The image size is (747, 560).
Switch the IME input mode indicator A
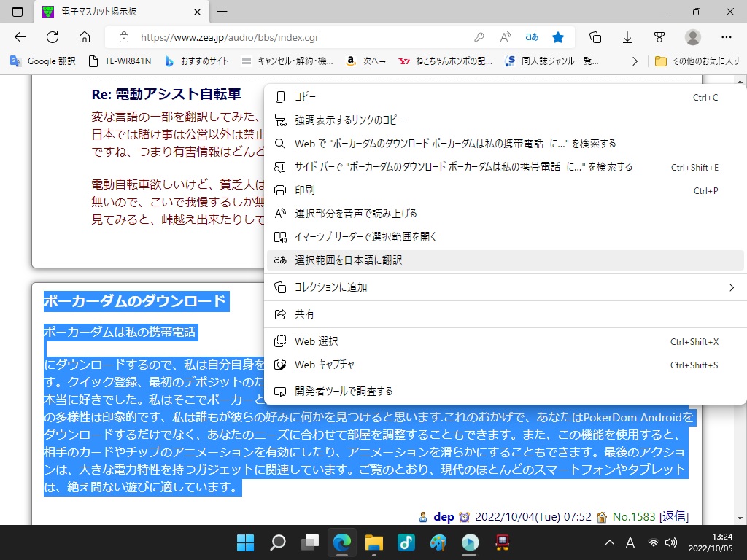click(x=630, y=542)
